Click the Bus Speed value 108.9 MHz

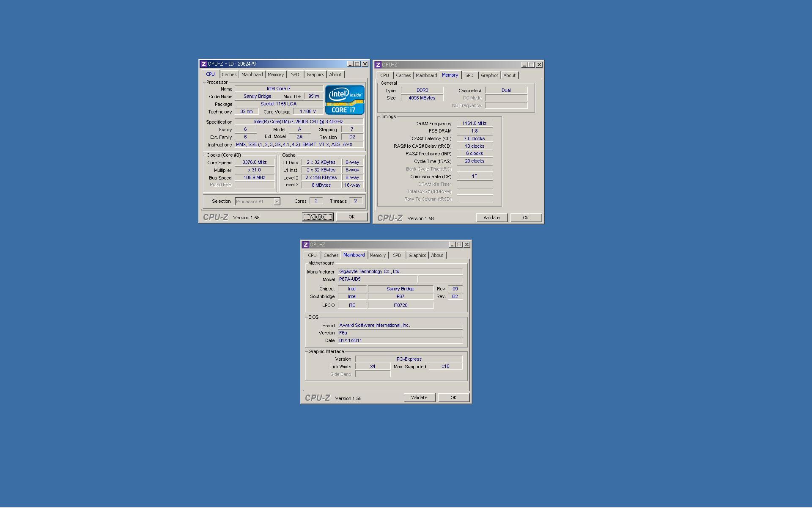click(x=255, y=177)
